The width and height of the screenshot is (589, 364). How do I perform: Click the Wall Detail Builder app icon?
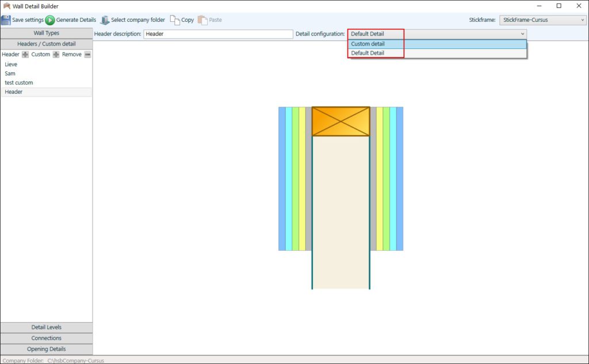(6, 6)
